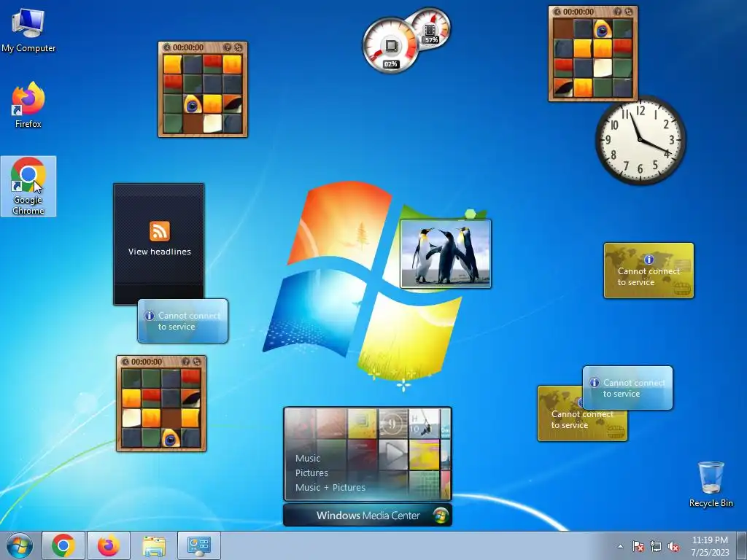Pause timer icon on puzzle beside Firefox icon

coord(167,47)
